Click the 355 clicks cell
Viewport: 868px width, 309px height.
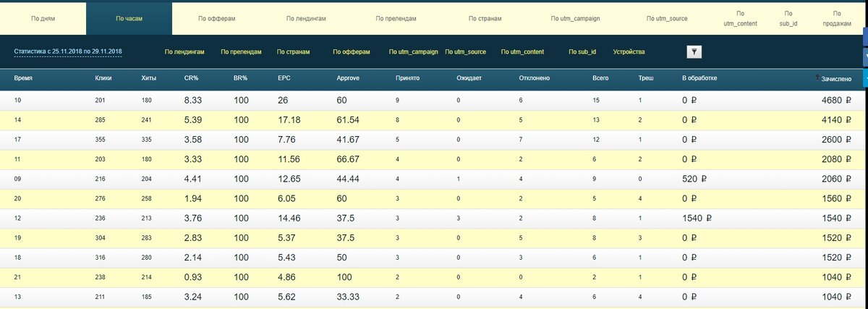[101, 139]
